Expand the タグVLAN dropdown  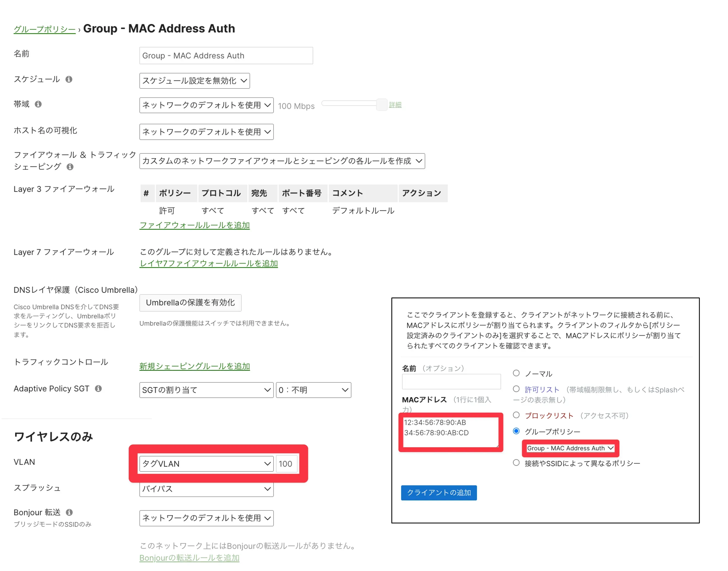pos(206,464)
